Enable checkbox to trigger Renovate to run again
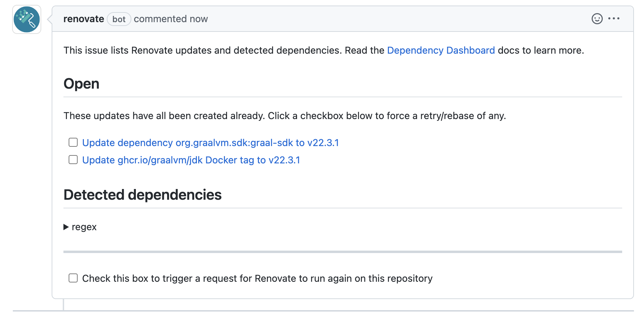644x315 pixels. [73, 278]
